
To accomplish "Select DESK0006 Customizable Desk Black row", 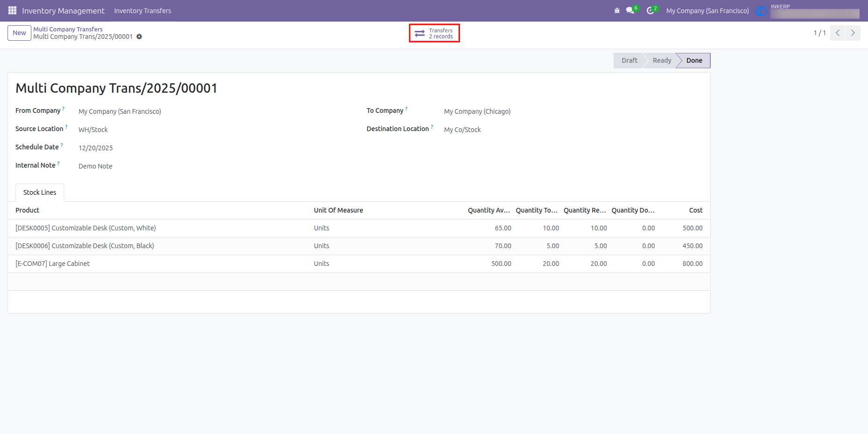I will (359, 246).
